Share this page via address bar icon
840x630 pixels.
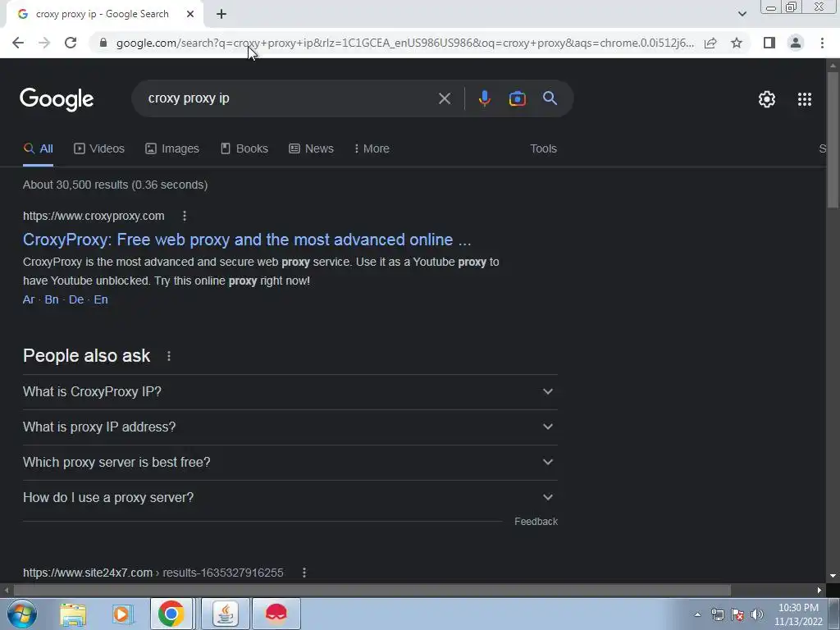pyautogui.click(x=710, y=43)
